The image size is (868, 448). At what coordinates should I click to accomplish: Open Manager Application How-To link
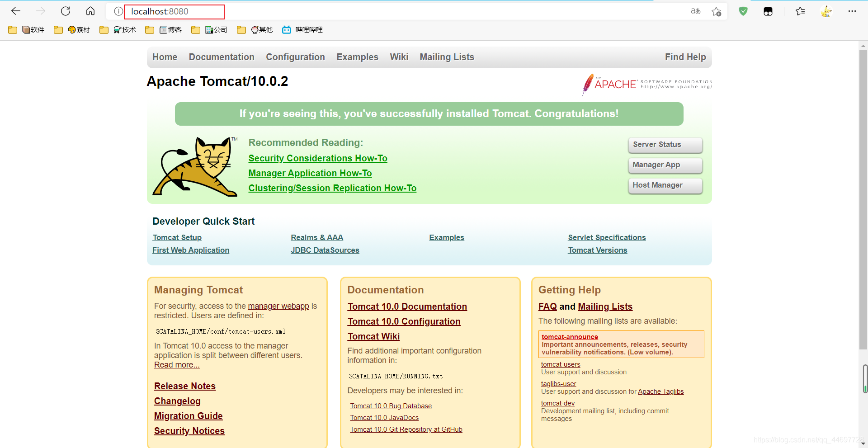click(x=310, y=173)
